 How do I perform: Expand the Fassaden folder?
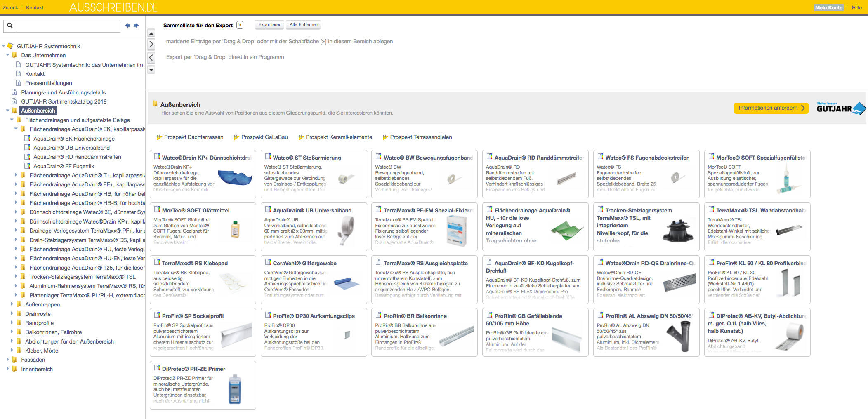(x=7, y=360)
